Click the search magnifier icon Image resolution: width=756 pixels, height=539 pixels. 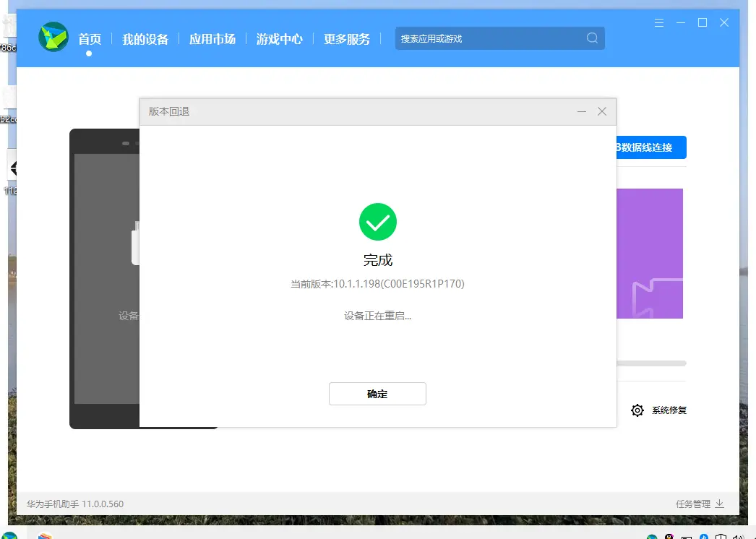592,38
